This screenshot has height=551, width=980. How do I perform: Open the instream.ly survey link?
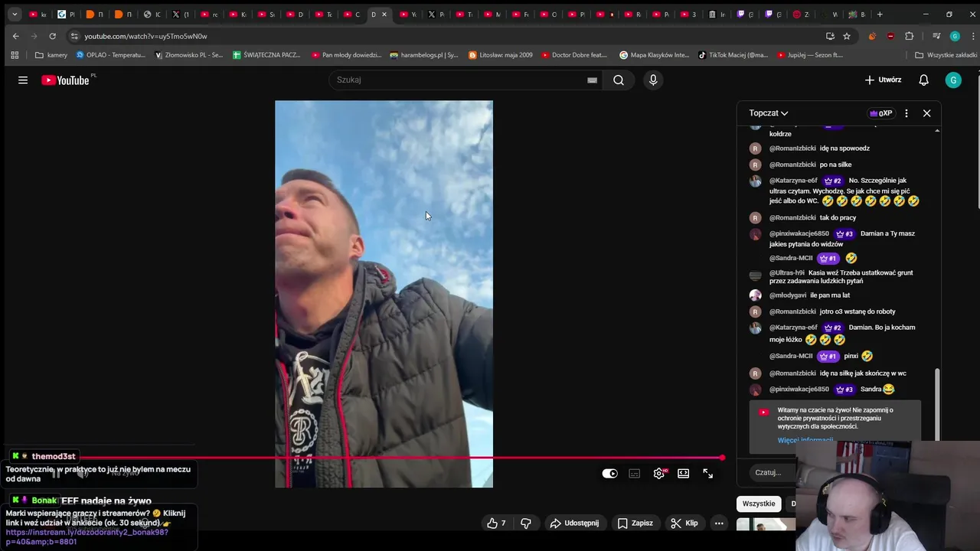click(87, 536)
